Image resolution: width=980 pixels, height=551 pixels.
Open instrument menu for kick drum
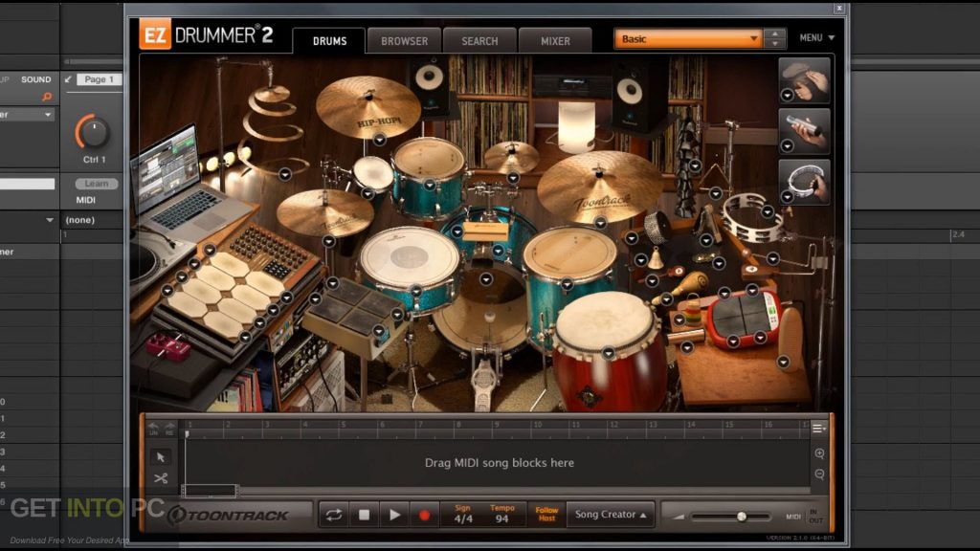486,279
